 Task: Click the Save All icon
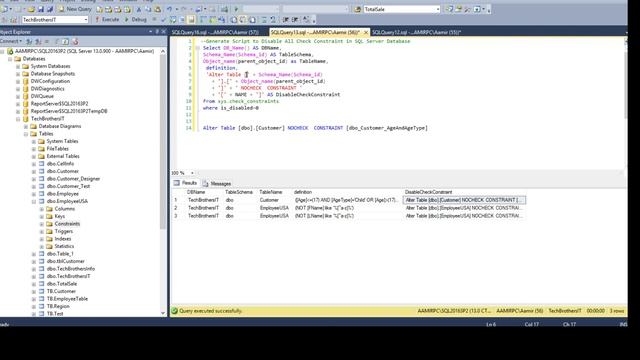click(50, 9)
